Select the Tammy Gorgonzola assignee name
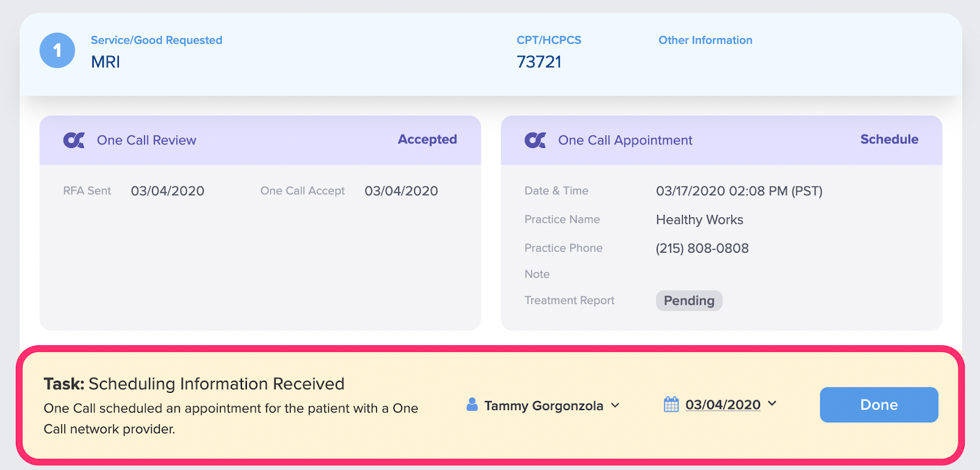980x470 pixels. [x=544, y=406]
